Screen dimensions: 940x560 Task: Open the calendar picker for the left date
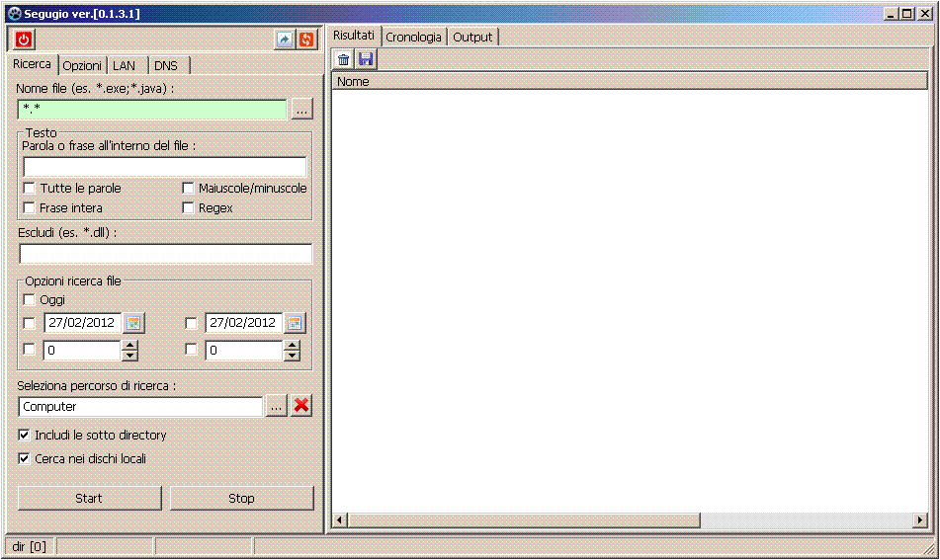133,323
